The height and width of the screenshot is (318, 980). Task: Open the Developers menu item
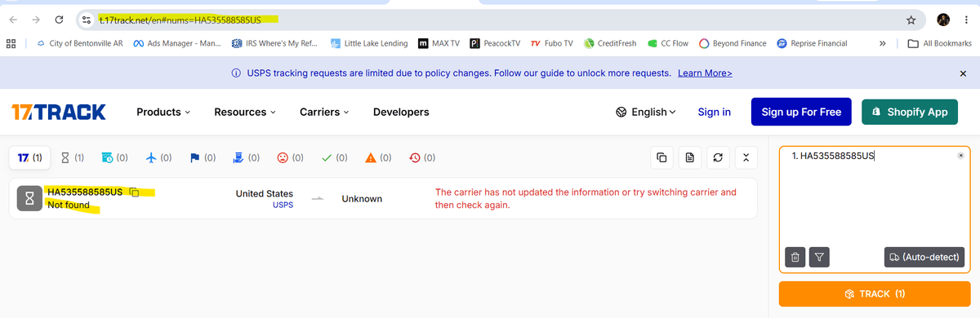pyautogui.click(x=401, y=112)
